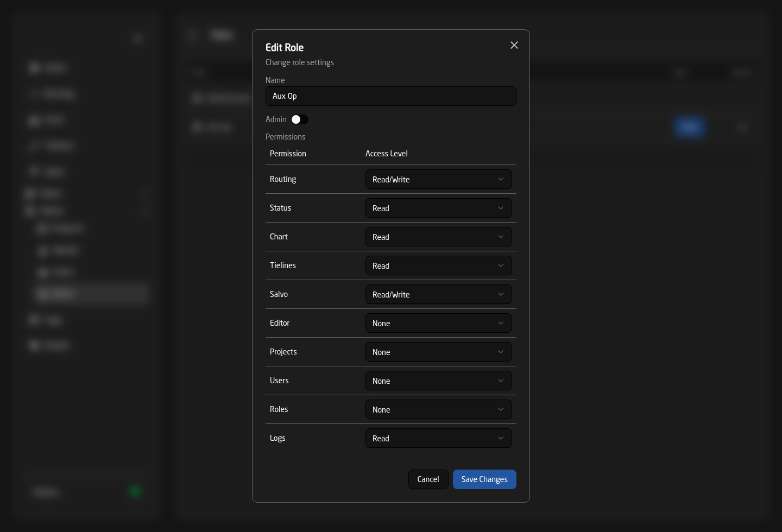Click the Name input field
Viewport: 782px width, 532px height.
pos(391,96)
